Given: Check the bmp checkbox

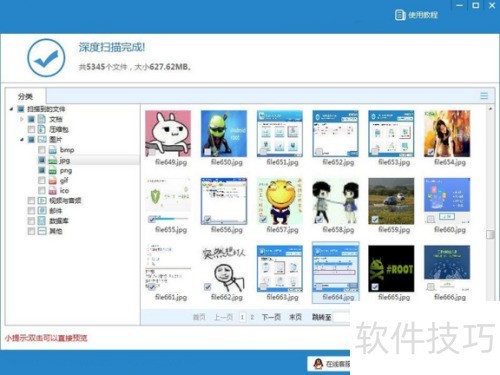Looking at the screenshot, I should click(x=42, y=150).
